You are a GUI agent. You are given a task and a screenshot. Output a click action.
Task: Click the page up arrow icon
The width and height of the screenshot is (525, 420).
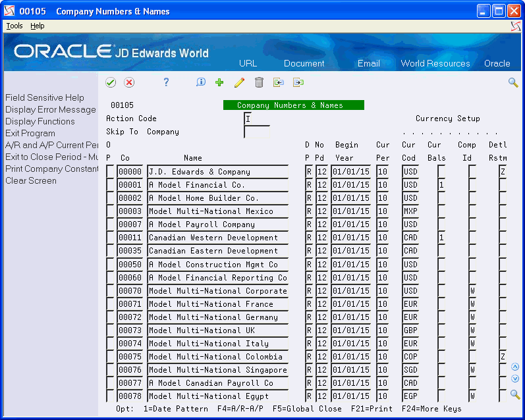[x=515, y=367]
